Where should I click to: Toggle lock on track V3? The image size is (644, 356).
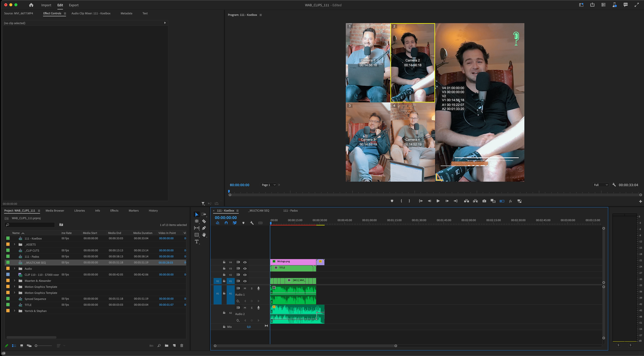click(224, 268)
